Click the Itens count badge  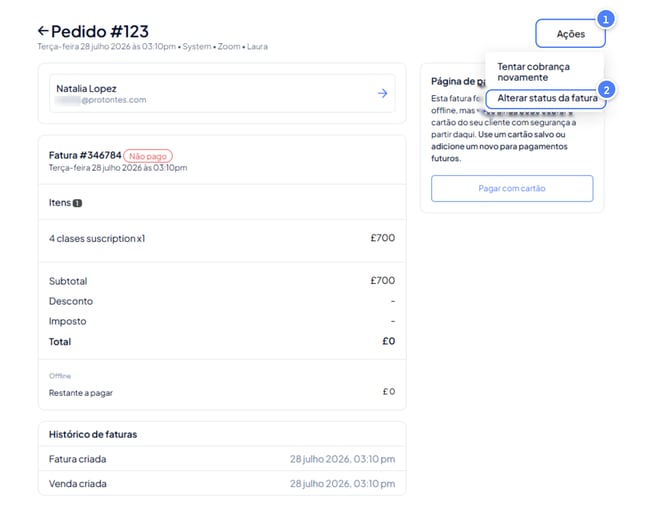[x=77, y=203]
